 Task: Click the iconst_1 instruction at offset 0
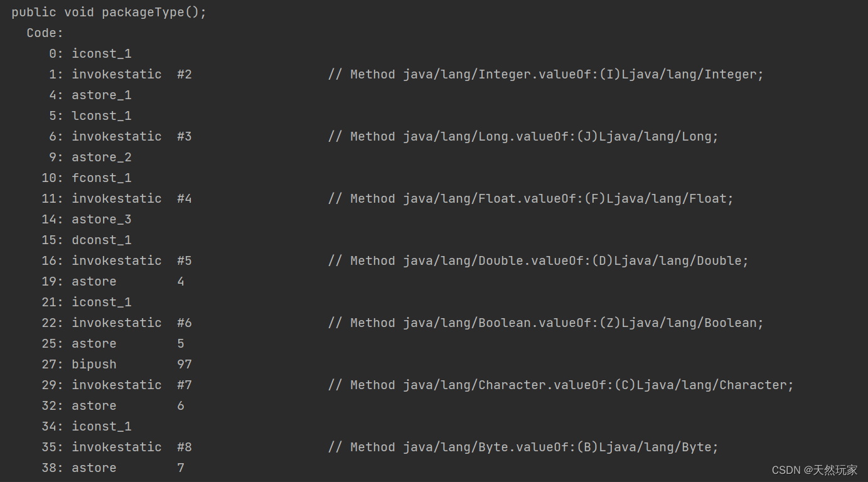tap(102, 54)
